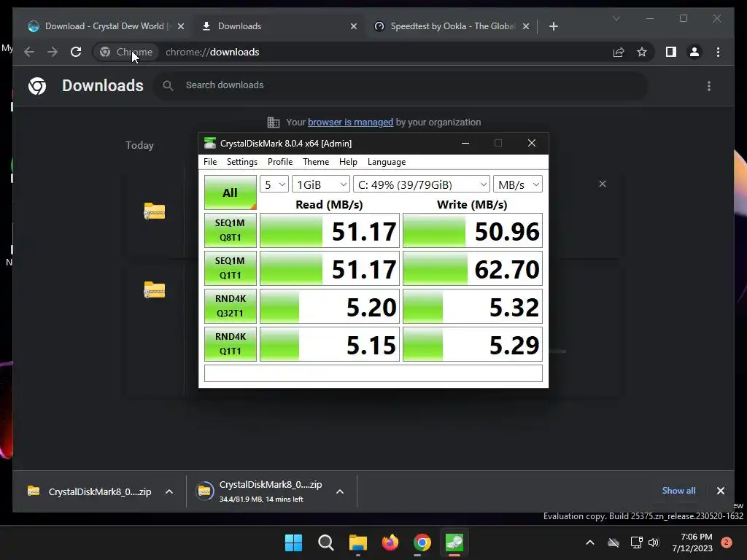The width and height of the screenshot is (747, 560).
Task: Click the Search downloads field
Action: (400, 85)
